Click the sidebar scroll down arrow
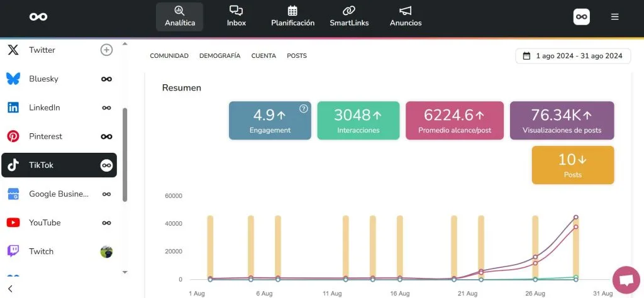 [x=125, y=272]
